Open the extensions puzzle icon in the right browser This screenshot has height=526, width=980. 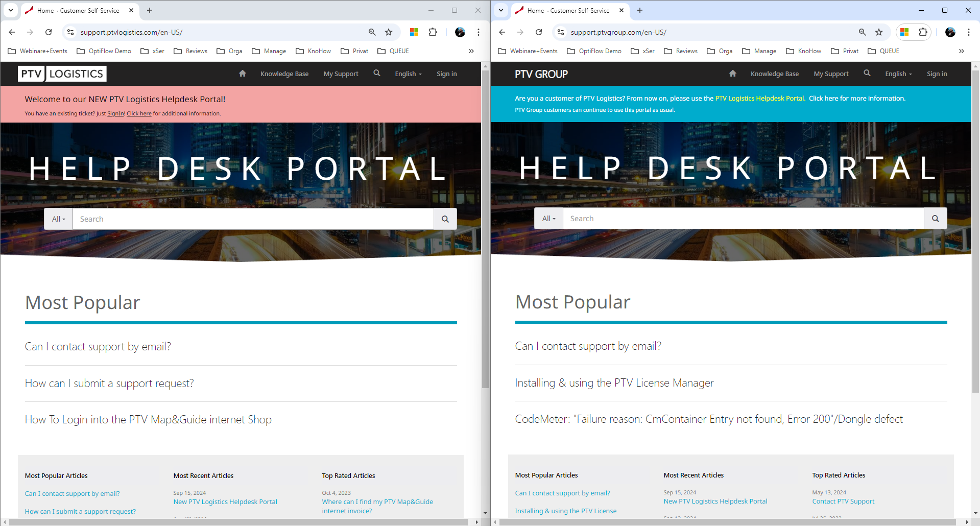click(923, 32)
